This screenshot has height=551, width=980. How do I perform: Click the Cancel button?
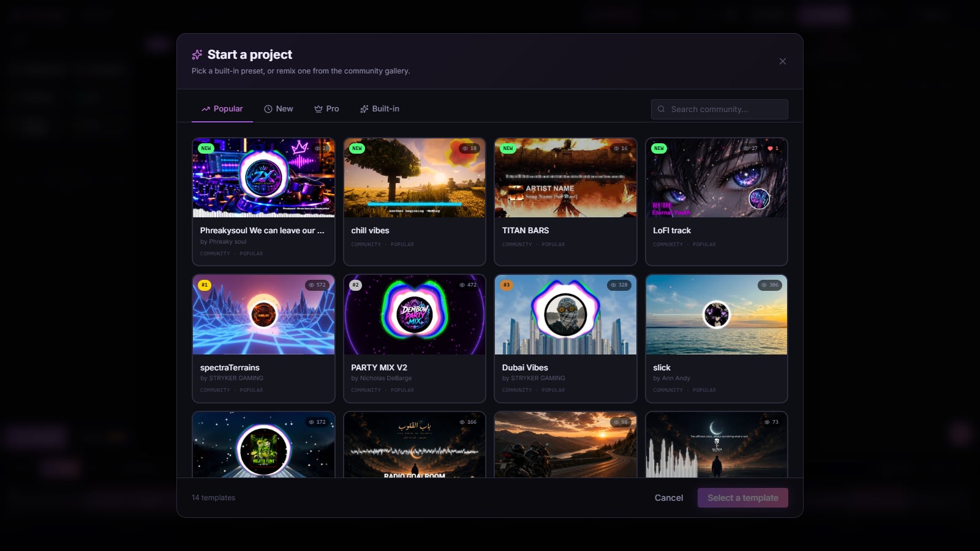coord(669,498)
